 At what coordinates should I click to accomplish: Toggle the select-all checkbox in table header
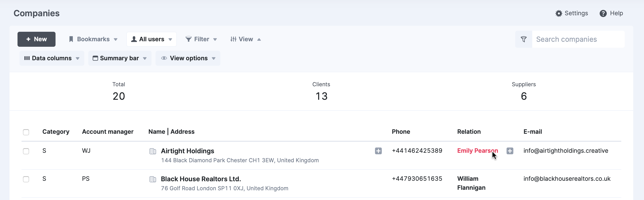pos(26,132)
